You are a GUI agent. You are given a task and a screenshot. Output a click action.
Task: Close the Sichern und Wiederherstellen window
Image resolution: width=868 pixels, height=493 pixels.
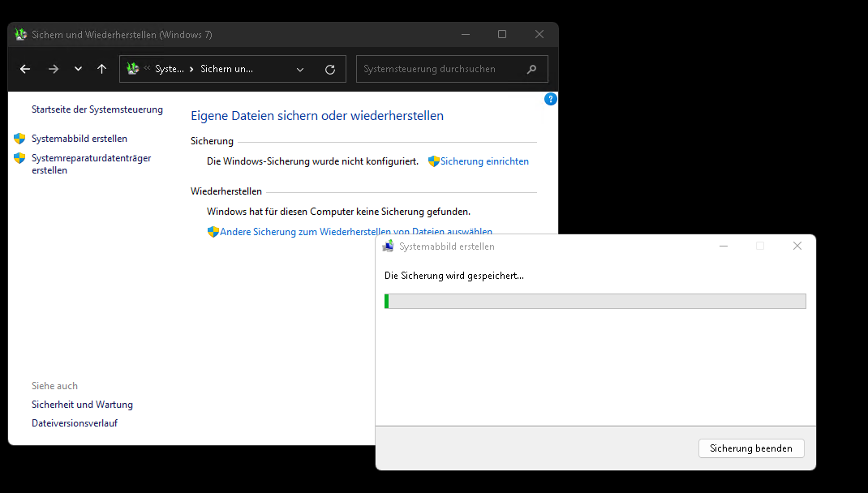539,34
